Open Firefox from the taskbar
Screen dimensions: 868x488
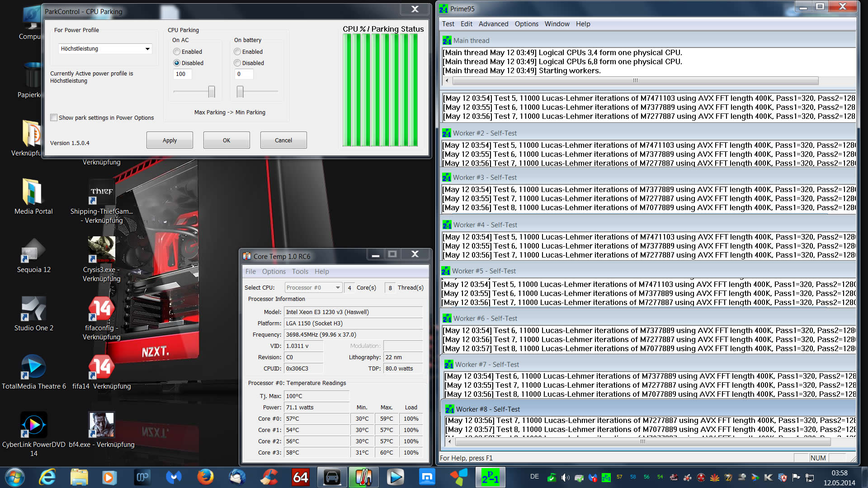click(205, 477)
